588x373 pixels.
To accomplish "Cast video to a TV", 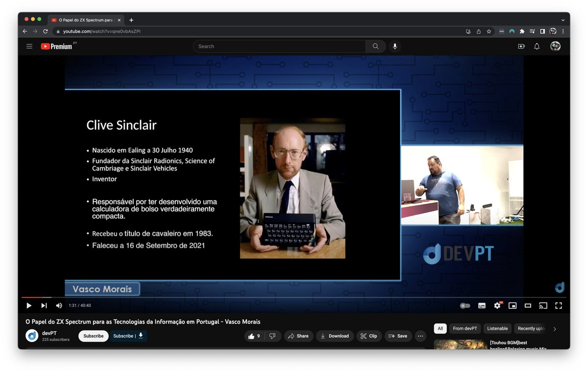I will click(543, 305).
